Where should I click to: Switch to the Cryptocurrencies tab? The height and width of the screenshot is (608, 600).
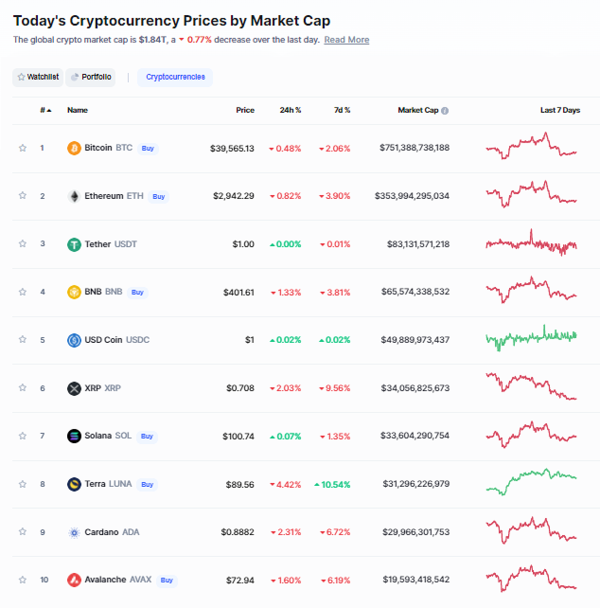(x=175, y=77)
